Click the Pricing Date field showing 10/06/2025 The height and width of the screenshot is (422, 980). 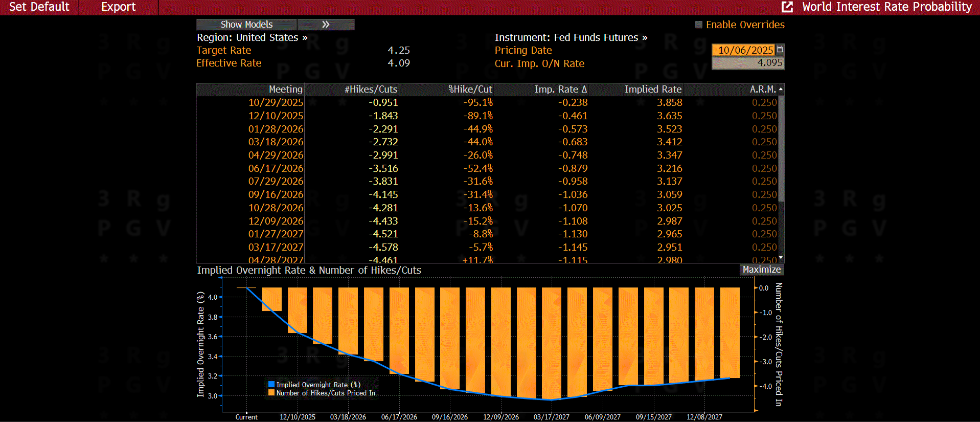[744, 50]
